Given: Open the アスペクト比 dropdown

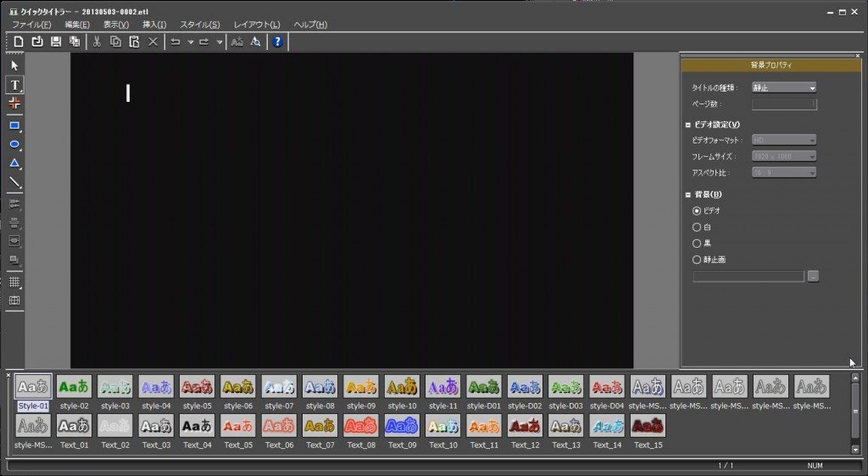Looking at the screenshot, I should click(x=784, y=172).
